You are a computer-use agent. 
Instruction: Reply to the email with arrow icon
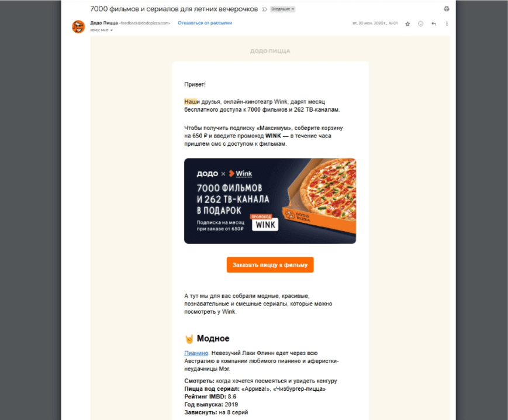tap(434, 23)
